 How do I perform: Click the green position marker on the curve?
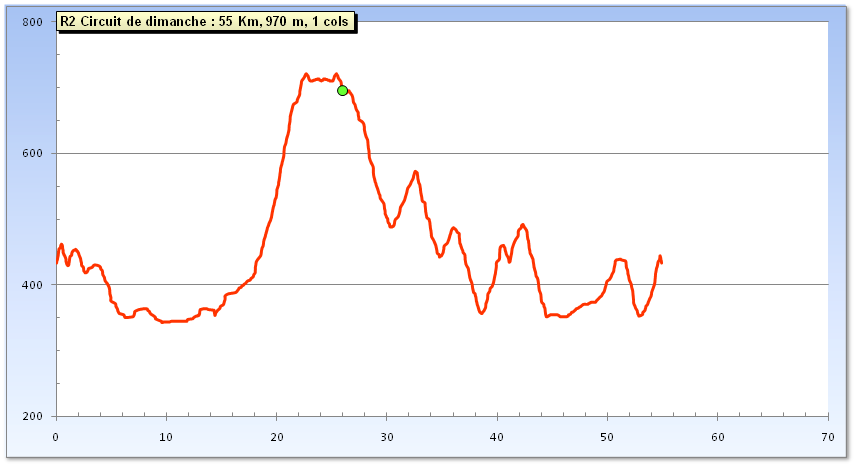[342, 91]
